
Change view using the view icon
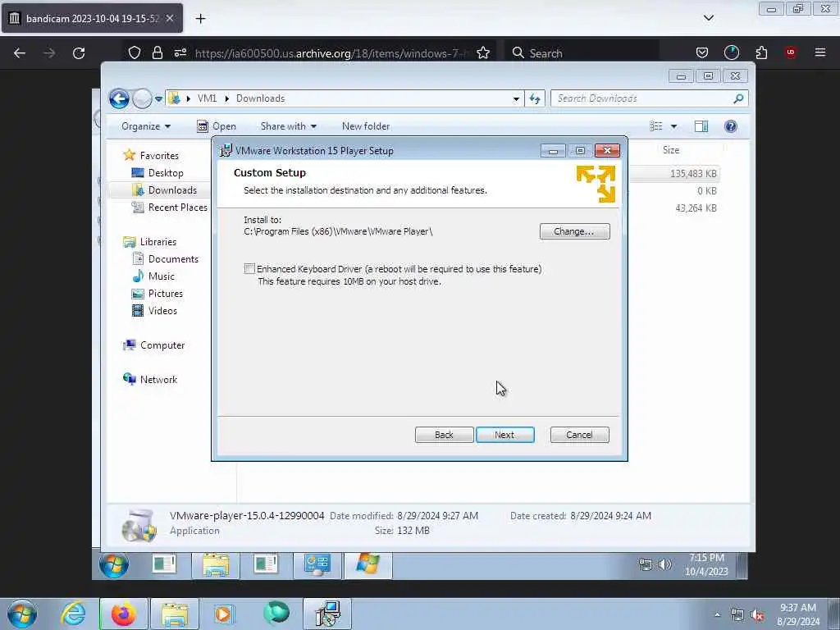(655, 126)
